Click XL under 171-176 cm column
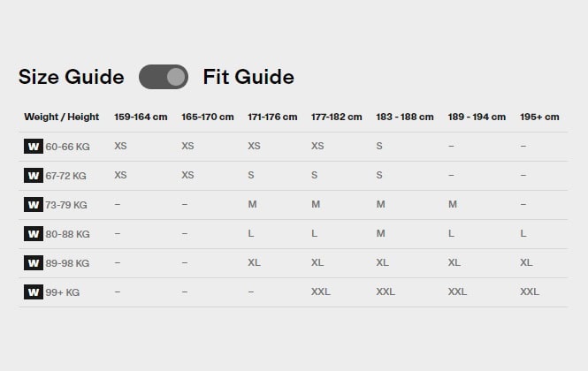Image resolution: width=588 pixels, height=371 pixels. pyautogui.click(x=255, y=262)
